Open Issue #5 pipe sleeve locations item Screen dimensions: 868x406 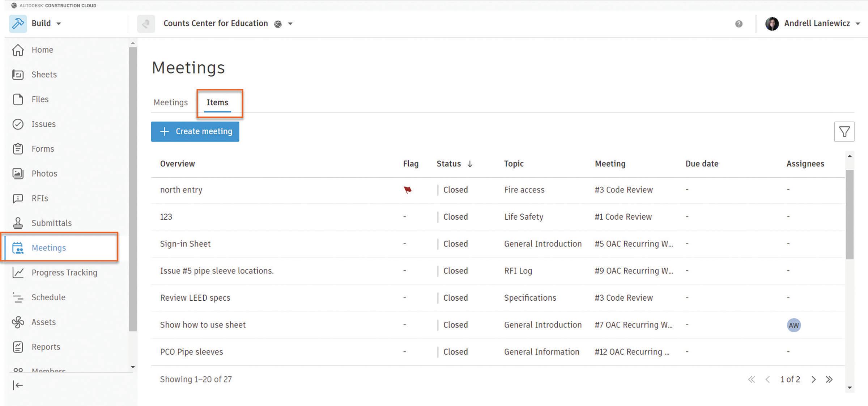click(x=217, y=271)
